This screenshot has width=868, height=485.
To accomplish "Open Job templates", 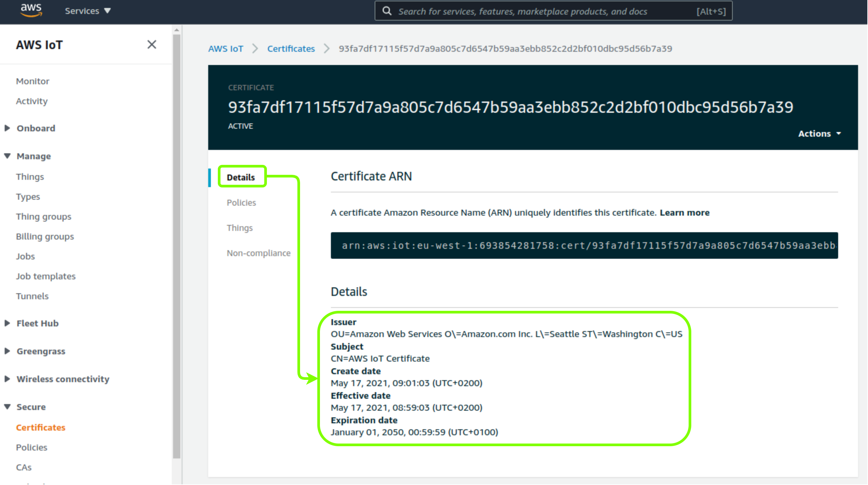I will click(46, 276).
